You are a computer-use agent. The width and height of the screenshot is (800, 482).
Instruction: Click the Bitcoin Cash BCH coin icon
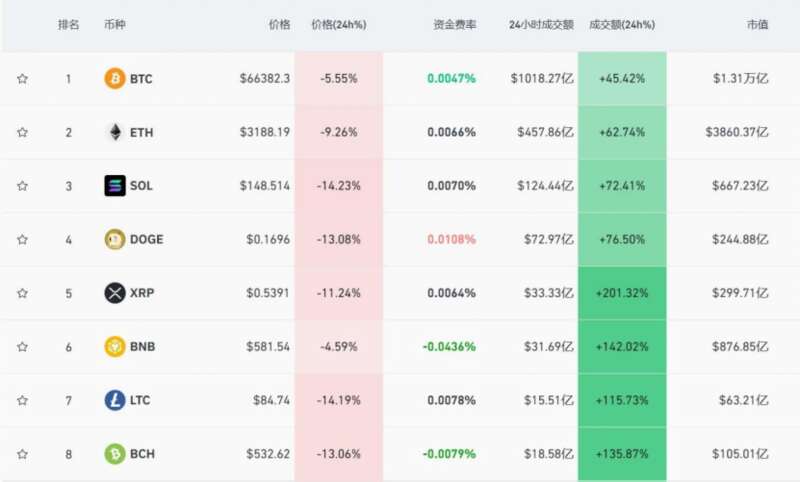(x=115, y=454)
